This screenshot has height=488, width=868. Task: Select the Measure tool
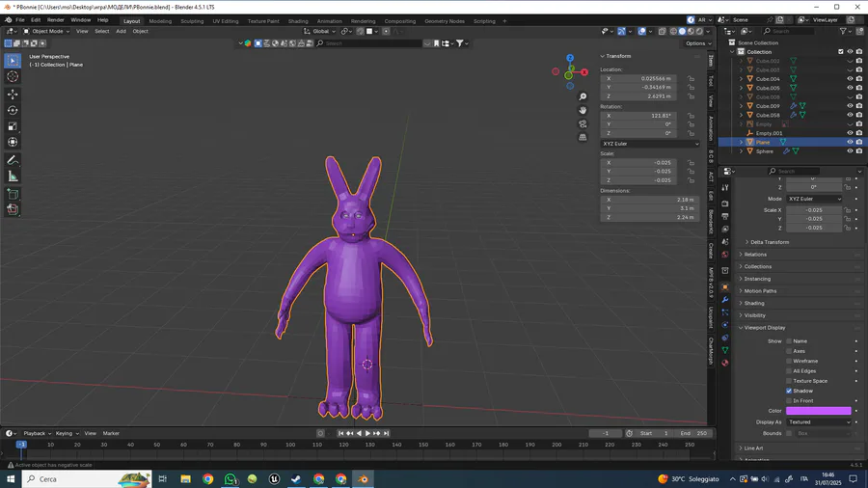(x=13, y=176)
